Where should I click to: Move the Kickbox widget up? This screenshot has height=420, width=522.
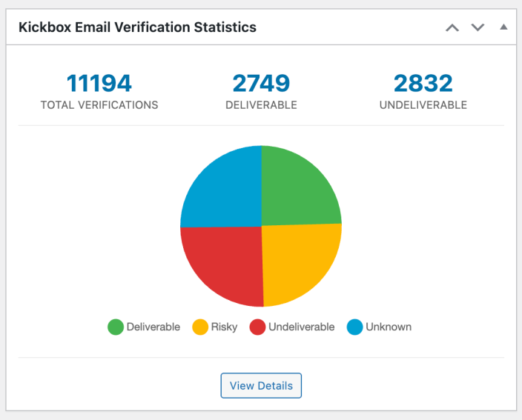coord(452,27)
